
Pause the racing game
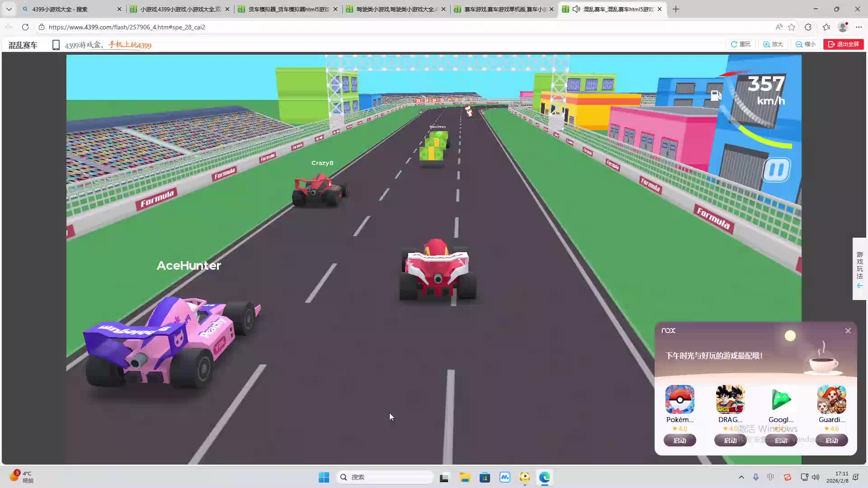(776, 170)
